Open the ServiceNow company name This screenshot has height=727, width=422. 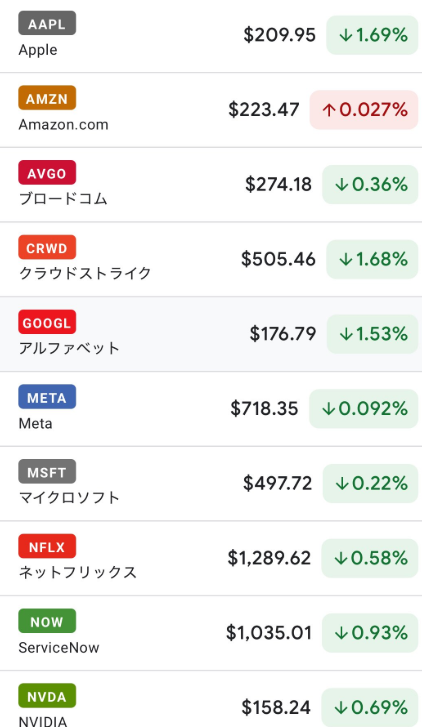59,648
